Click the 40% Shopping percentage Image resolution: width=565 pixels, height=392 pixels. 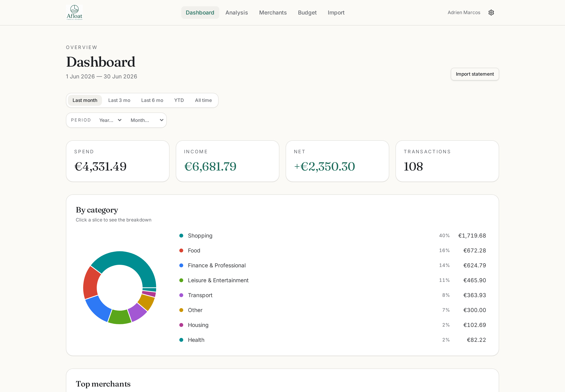444,236
